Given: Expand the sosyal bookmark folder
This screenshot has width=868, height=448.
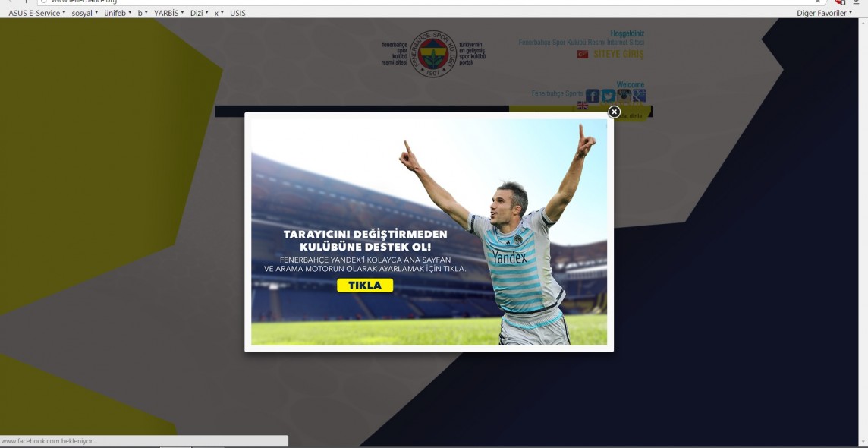Looking at the screenshot, I should [85, 13].
